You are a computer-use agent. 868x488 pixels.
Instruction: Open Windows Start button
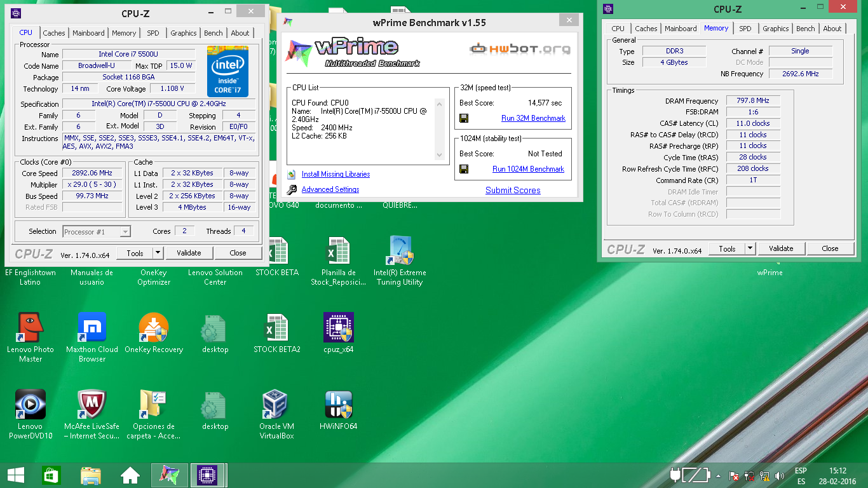coord(15,475)
